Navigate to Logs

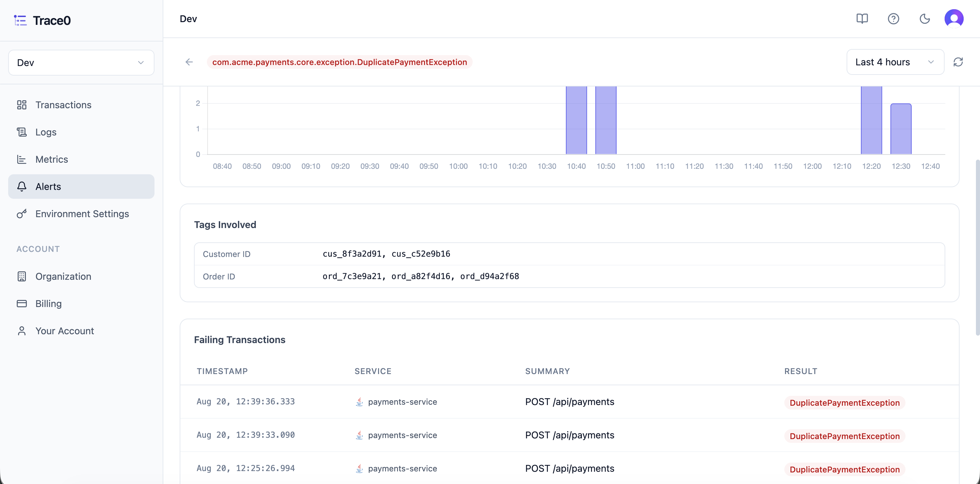tap(81, 132)
